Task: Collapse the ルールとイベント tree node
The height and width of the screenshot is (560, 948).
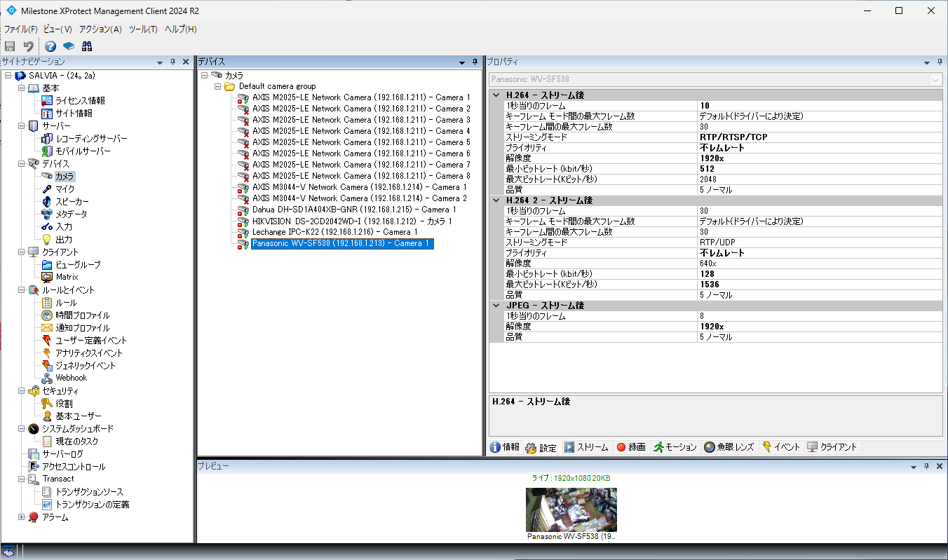Action: (21, 290)
